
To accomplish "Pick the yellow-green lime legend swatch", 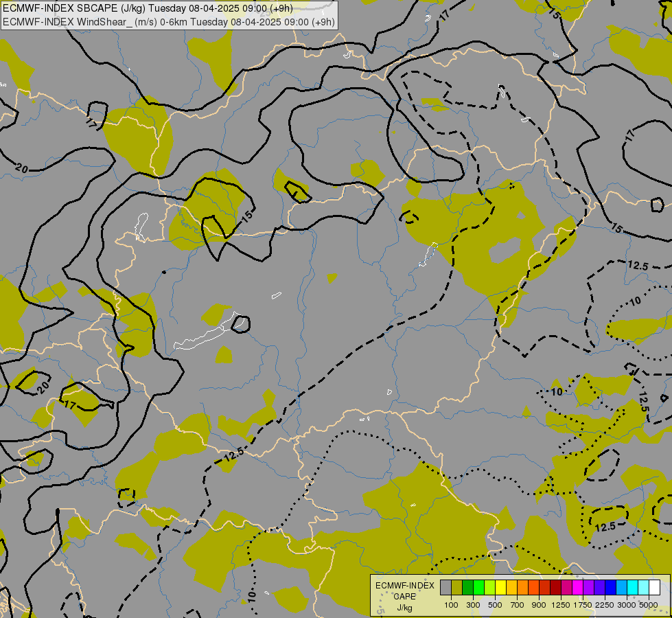I will (490, 588).
